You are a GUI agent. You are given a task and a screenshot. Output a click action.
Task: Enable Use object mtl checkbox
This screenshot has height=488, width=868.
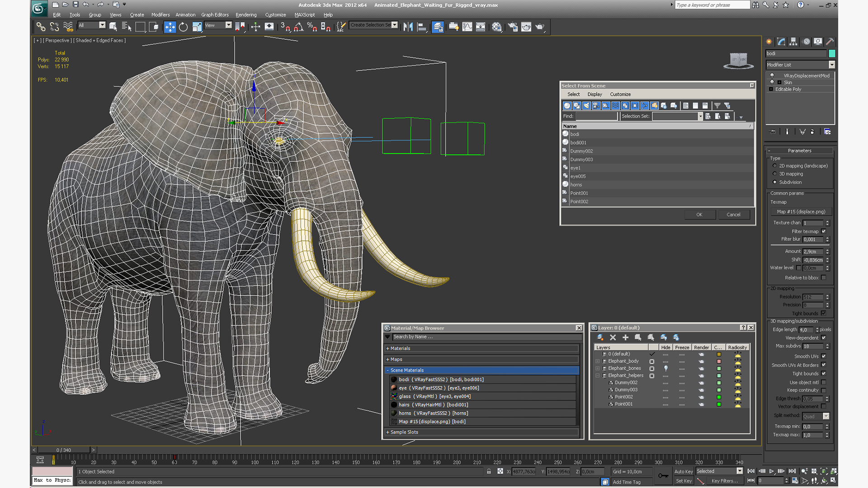[824, 382]
